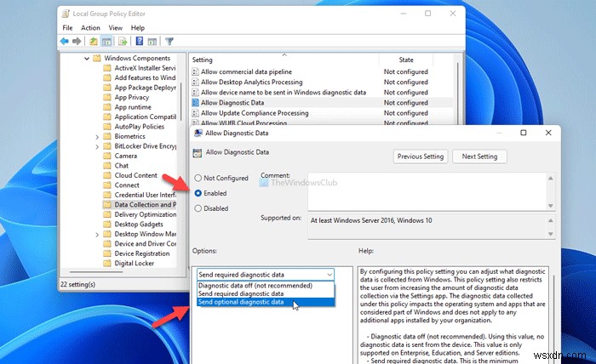Screen dimensions: 596x364
Task: Click policy icon in Allow Diagnostic Data dialog header
Action: (x=198, y=153)
